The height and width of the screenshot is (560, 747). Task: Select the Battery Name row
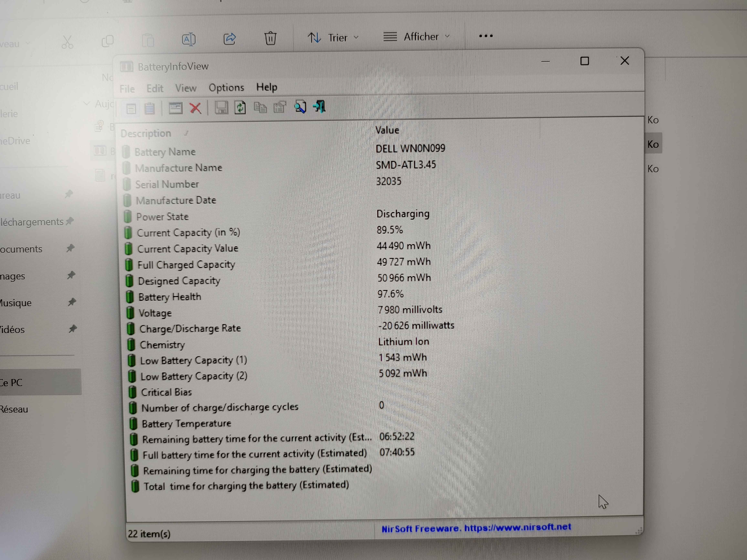(284, 150)
